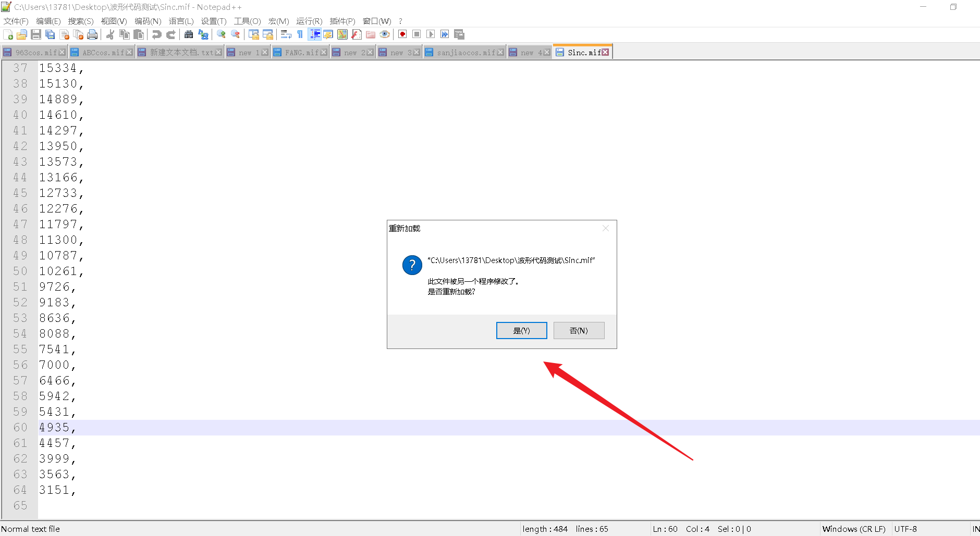Save all files with the toolbar icon
980x536 pixels.
coord(50,34)
